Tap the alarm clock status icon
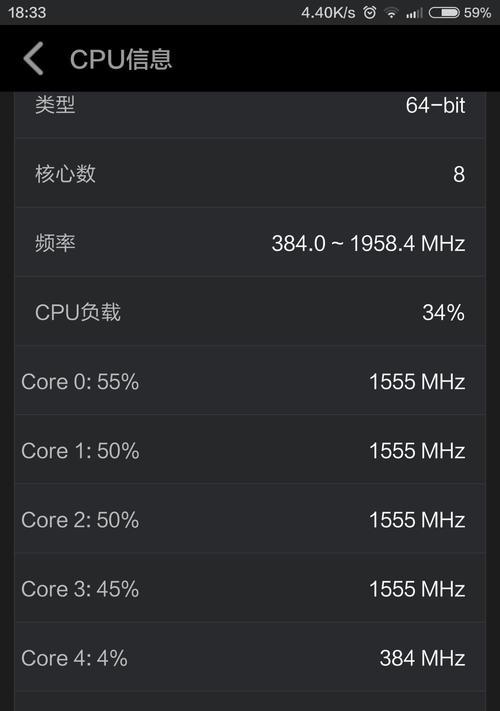 pos(369,12)
